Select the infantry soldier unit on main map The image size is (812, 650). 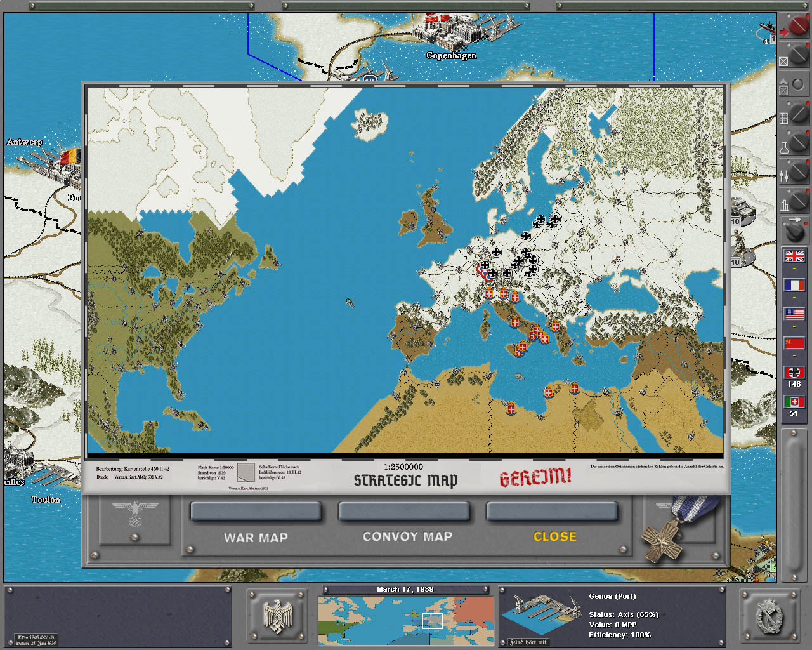pos(741,249)
